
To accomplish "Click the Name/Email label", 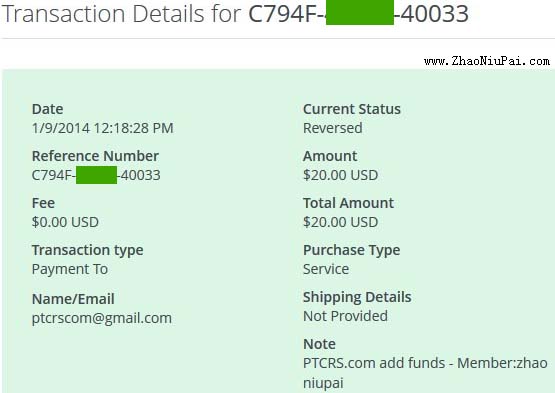I will (73, 299).
